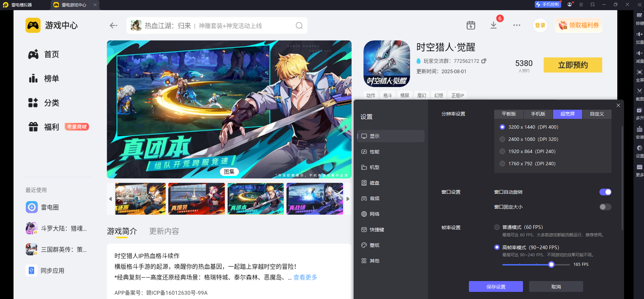Click the user account icon in title bar

point(570,4)
